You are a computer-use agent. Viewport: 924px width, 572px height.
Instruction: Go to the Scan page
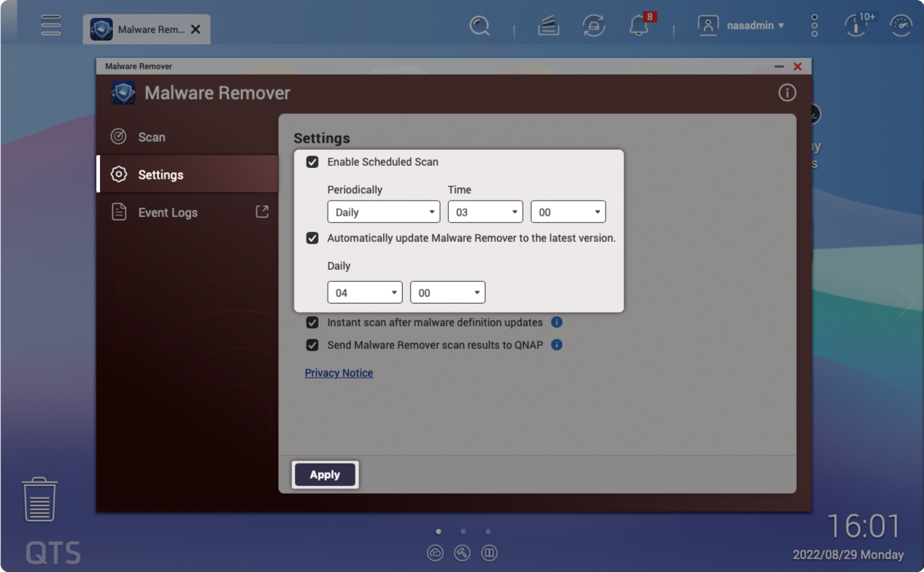[x=188, y=137]
